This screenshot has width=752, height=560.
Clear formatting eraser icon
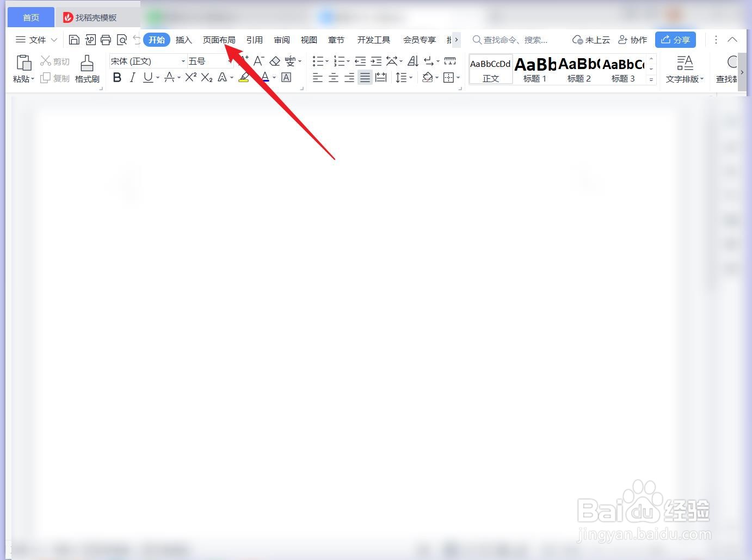coord(275,61)
